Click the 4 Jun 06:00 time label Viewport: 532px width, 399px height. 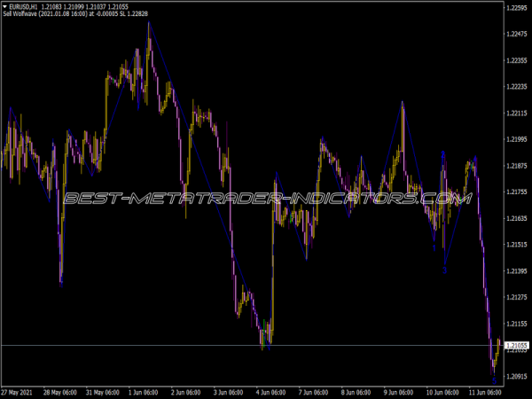tap(274, 391)
